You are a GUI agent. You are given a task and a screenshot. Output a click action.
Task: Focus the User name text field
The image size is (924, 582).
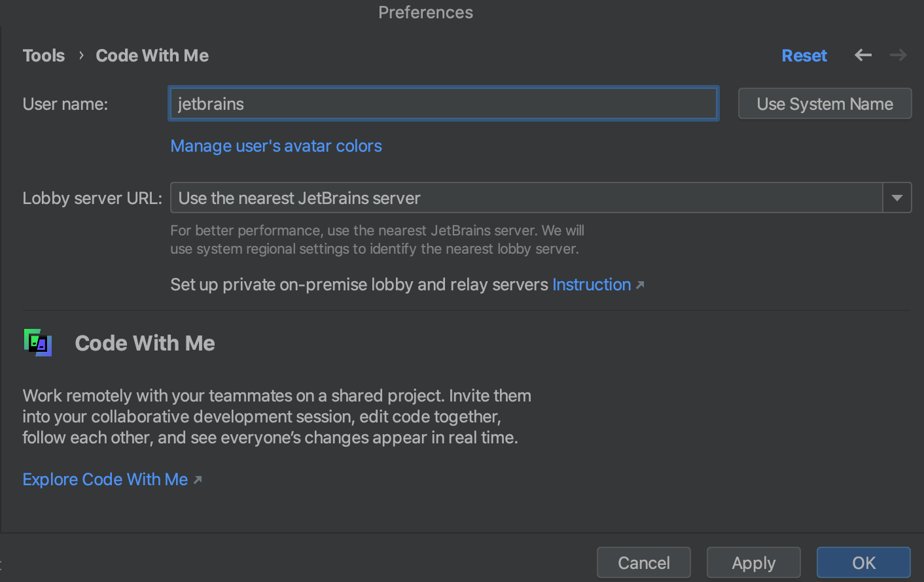click(444, 104)
